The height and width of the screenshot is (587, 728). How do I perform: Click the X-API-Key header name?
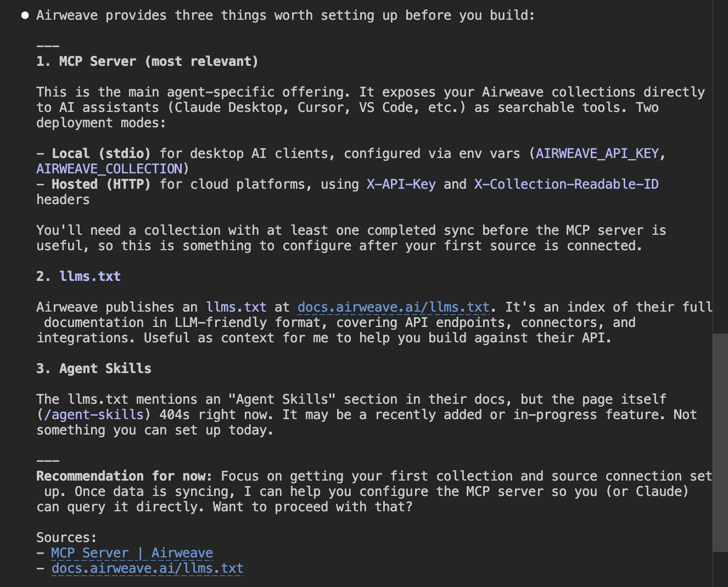[x=401, y=184]
